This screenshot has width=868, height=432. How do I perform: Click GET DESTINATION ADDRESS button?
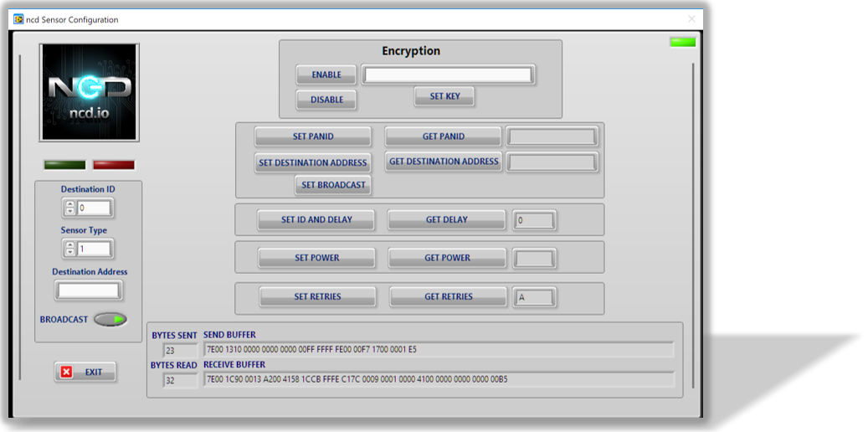tap(444, 162)
